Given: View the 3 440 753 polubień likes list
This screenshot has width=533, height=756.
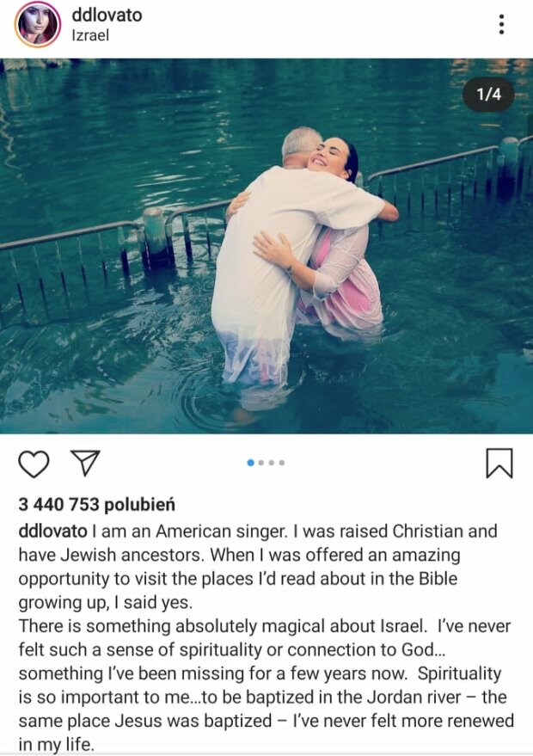Looking at the screenshot, I should tap(97, 504).
